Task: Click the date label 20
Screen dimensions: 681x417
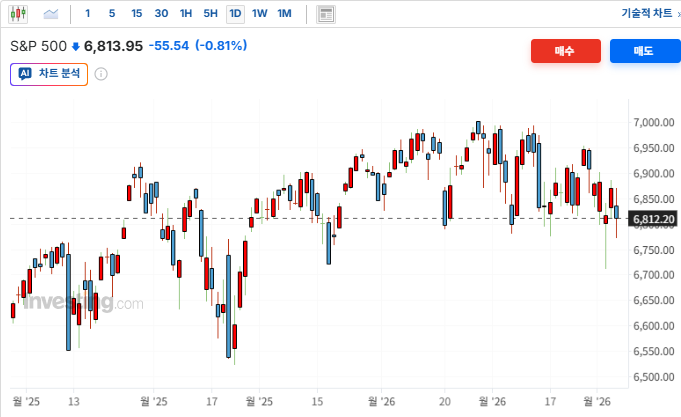Action: [445, 401]
